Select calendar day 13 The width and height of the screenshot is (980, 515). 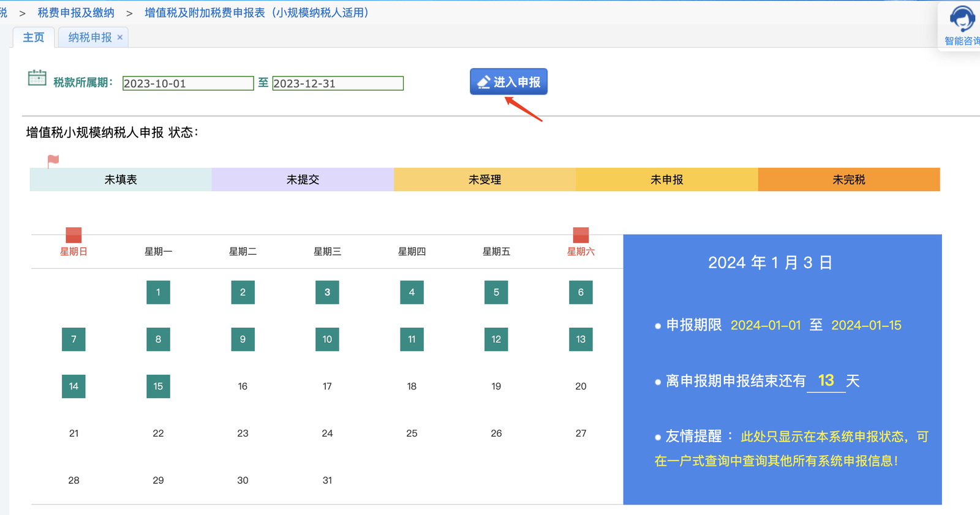pyautogui.click(x=581, y=339)
